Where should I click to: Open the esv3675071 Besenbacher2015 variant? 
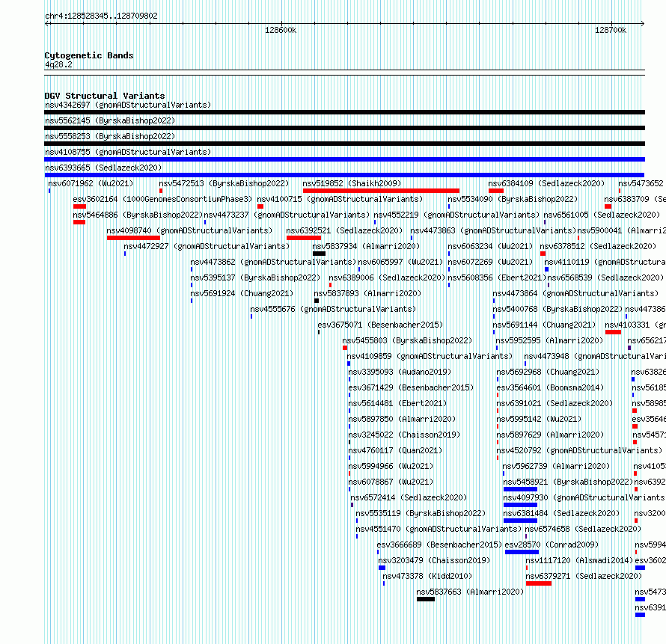coord(380,325)
